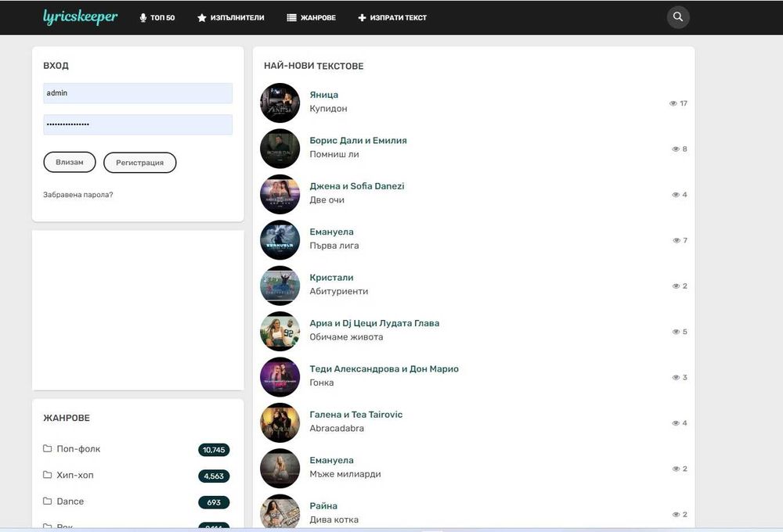The width and height of the screenshot is (783, 532).
Task: Open the Яница artist link
Action: pyautogui.click(x=323, y=95)
